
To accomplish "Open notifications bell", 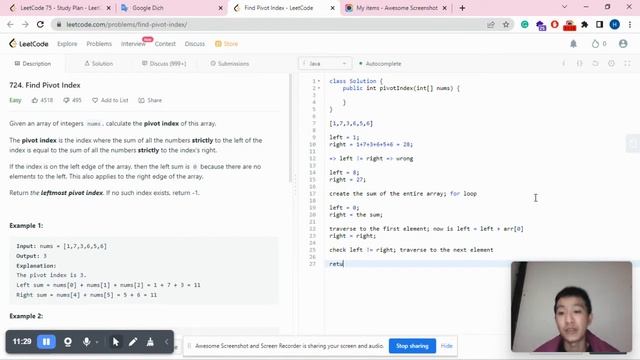I will [573, 44].
